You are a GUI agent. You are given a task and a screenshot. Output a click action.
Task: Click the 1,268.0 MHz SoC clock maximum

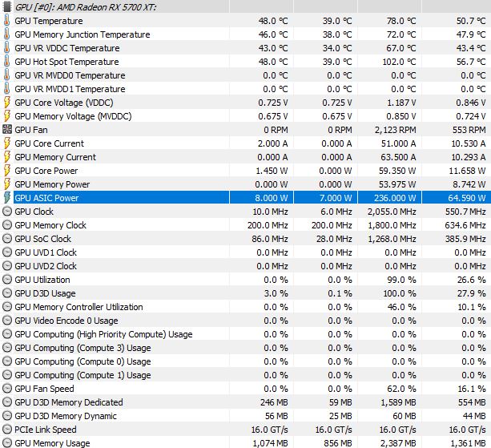point(392,239)
